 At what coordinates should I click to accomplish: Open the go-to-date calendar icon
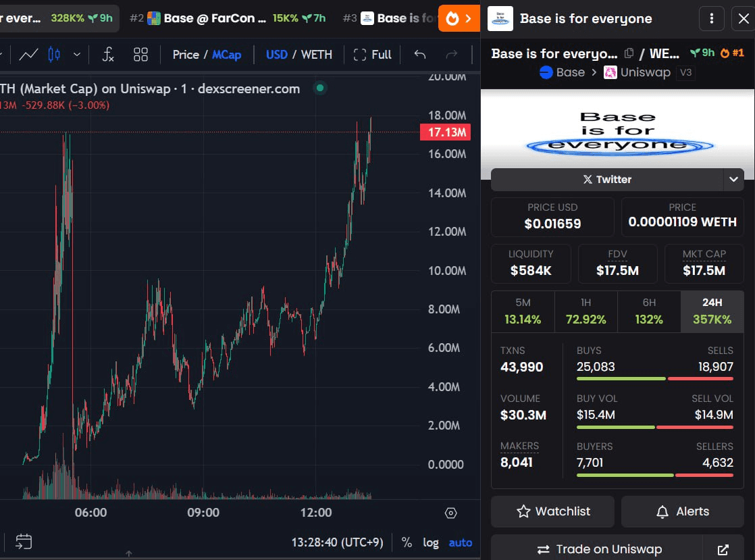24,542
